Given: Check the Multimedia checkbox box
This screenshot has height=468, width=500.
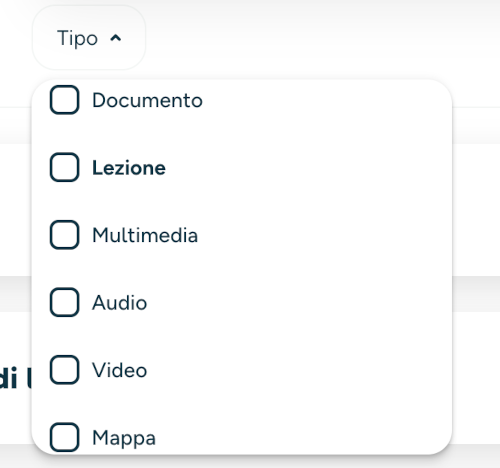Looking at the screenshot, I should tap(64, 235).
